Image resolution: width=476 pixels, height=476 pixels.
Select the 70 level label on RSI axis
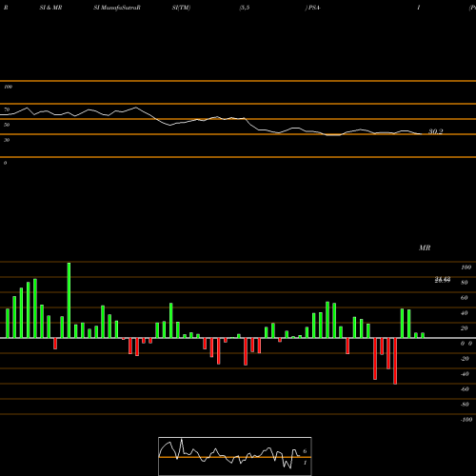pos(7,109)
